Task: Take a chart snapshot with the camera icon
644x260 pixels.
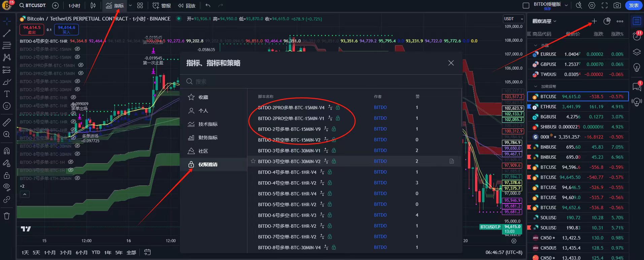Action: pyautogui.click(x=617, y=5)
